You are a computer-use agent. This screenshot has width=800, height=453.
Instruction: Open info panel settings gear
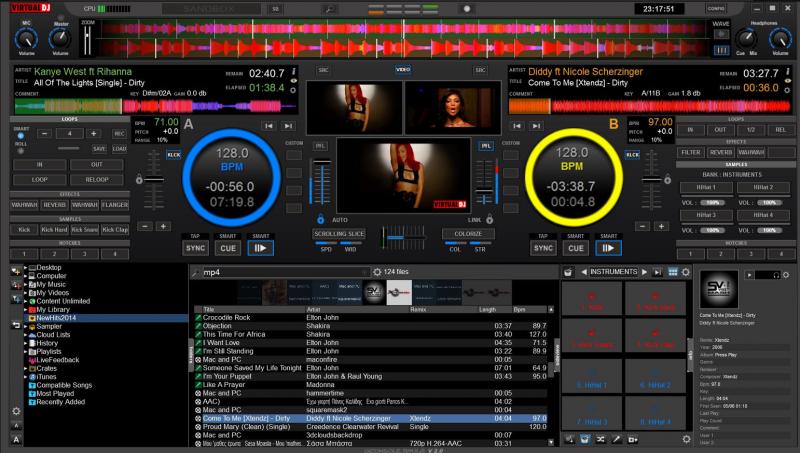click(786, 275)
